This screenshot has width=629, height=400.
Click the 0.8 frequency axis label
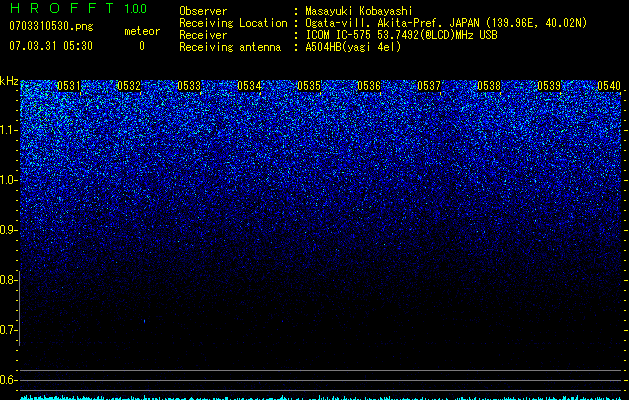7,280
